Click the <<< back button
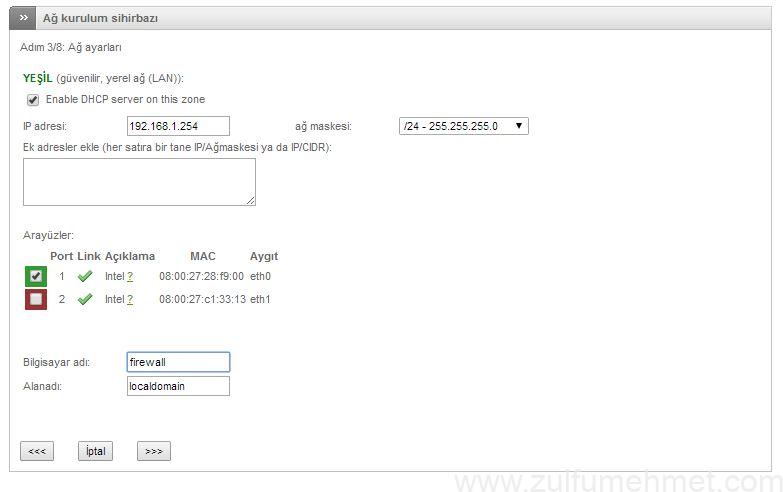The width and height of the screenshot is (783, 492). [x=37, y=451]
